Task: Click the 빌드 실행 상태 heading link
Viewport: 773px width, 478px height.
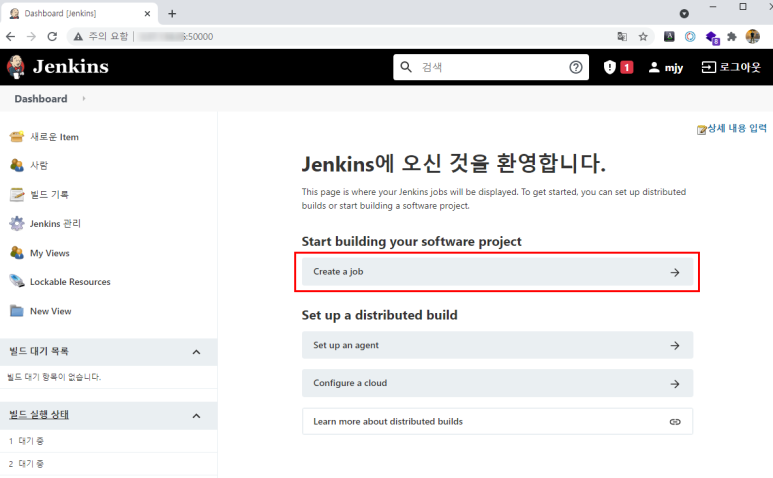Action: tap(39, 414)
